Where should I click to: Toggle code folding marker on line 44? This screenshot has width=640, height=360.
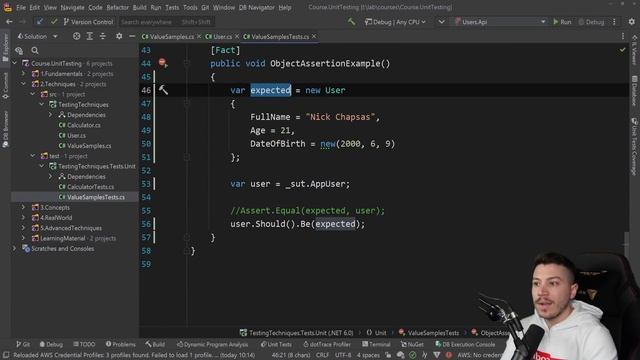(x=187, y=63)
